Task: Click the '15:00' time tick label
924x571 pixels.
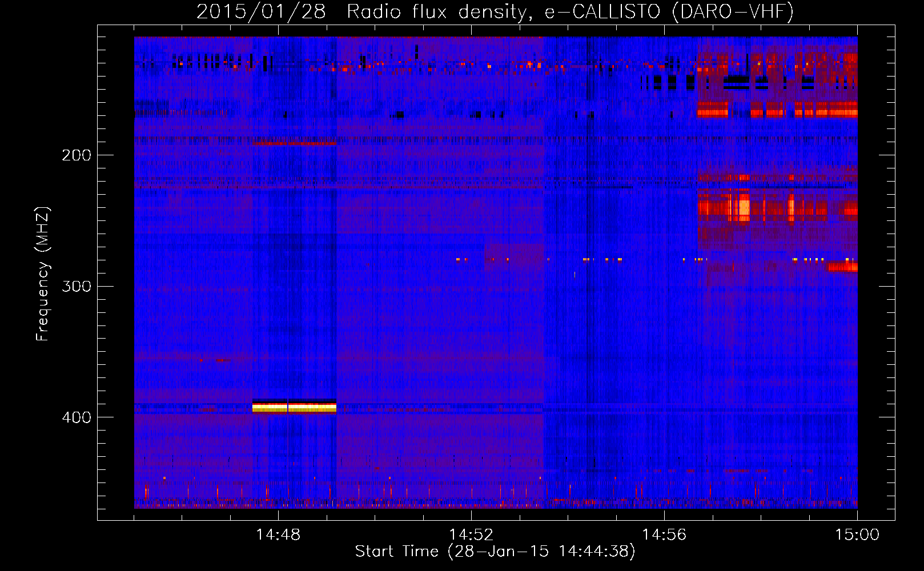Action: [x=857, y=535]
